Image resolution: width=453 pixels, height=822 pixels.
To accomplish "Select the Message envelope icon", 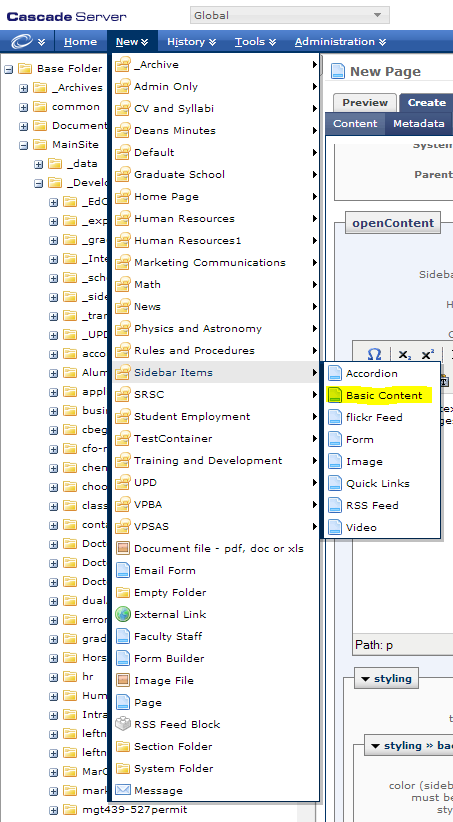I will pyautogui.click(x=123, y=790).
